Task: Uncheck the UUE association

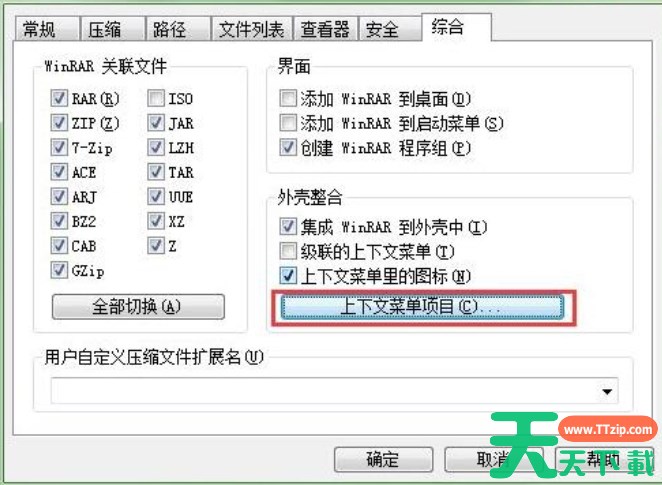Action: (156, 196)
